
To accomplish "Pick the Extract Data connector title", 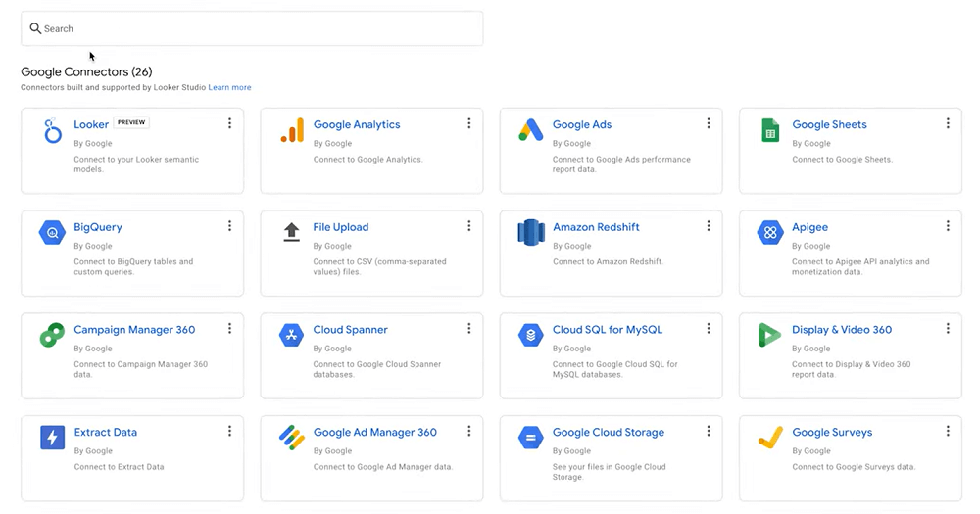I will pyautogui.click(x=105, y=432).
